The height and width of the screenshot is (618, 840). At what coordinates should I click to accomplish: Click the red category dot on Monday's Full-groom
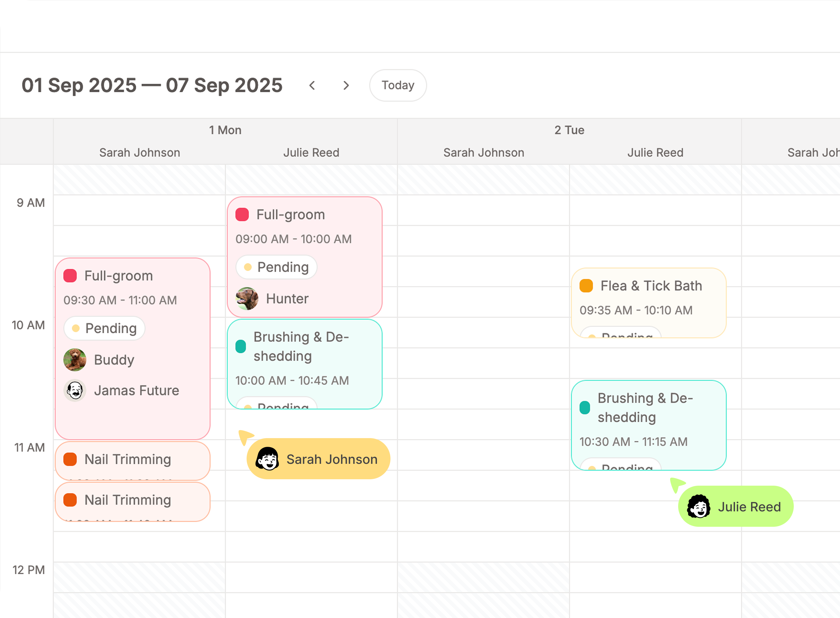[70, 276]
